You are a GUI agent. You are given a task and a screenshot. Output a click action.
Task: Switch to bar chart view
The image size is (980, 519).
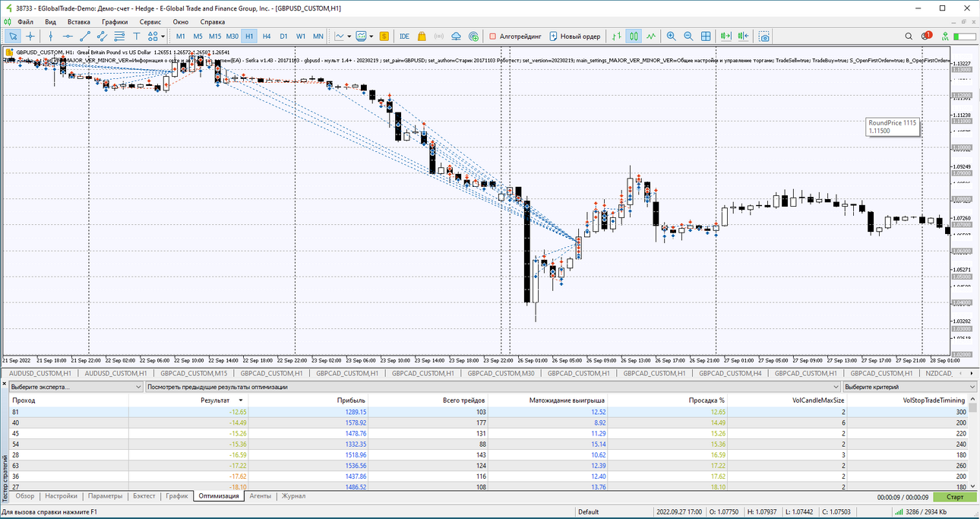[x=616, y=36]
